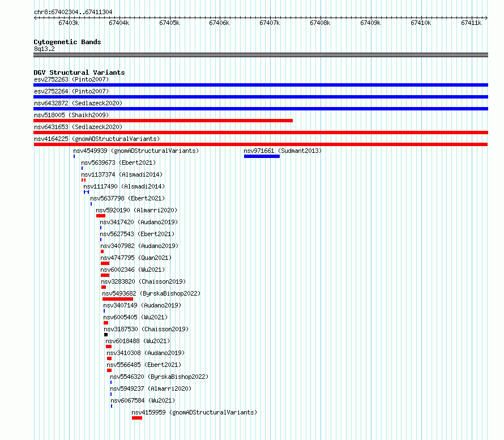
Task: Open nsv4159959 (gnomADStructuralVariants) label
Action: [x=194, y=412]
